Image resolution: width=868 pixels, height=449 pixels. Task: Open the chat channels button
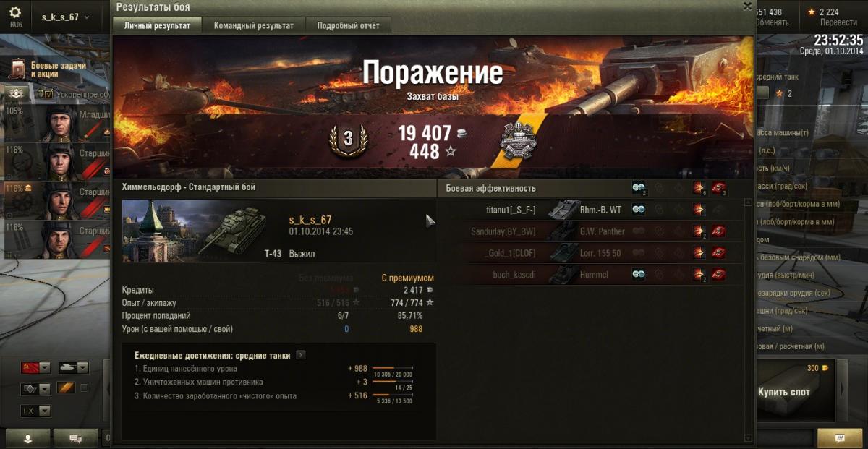click(75, 438)
